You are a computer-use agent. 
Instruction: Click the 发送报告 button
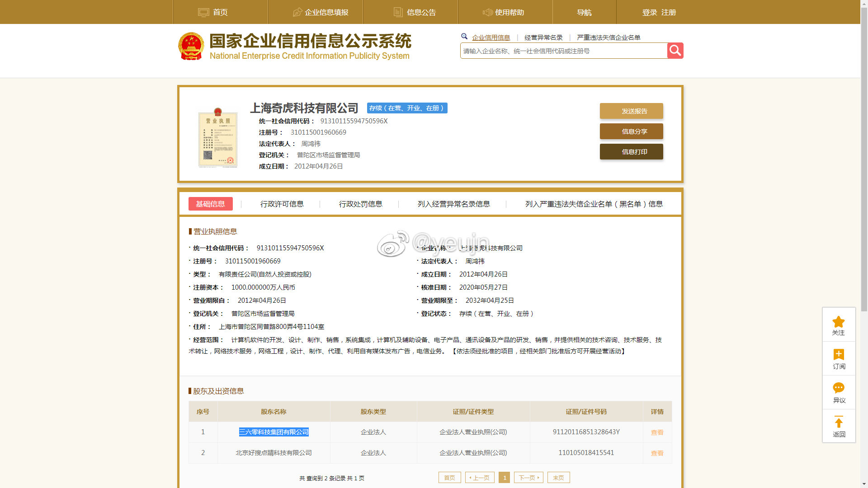pyautogui.click(x=632, y=111)
